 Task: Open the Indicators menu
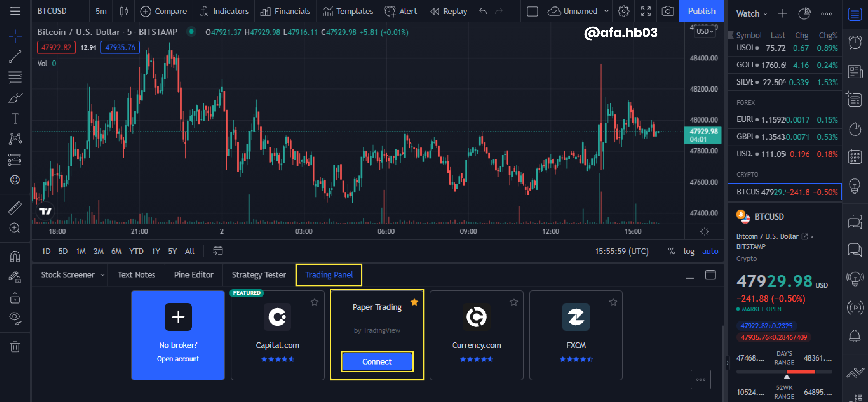[x=224, y=11]
